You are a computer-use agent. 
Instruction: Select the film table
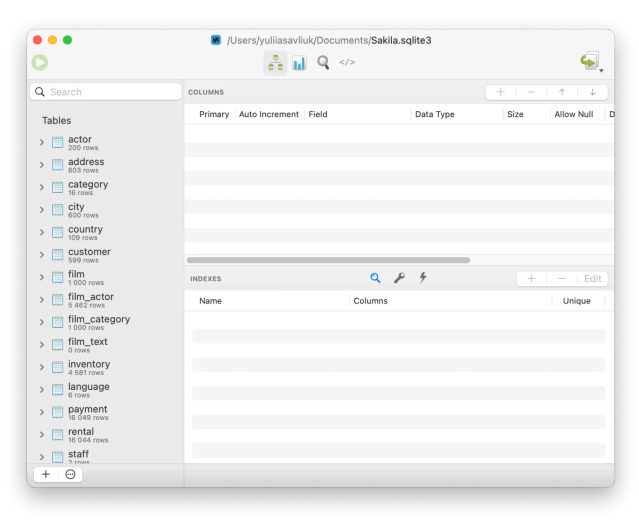point(106,277)
